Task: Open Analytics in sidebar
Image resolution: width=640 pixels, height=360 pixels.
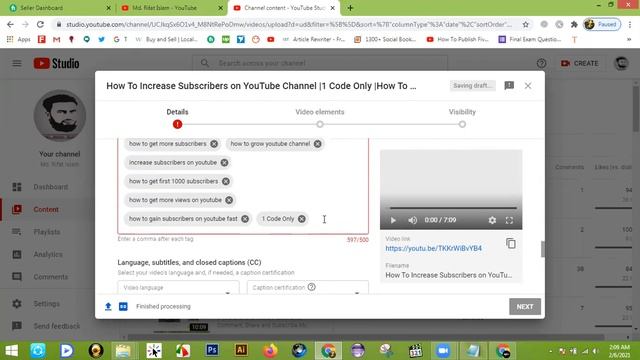Action: coord(47,254)
